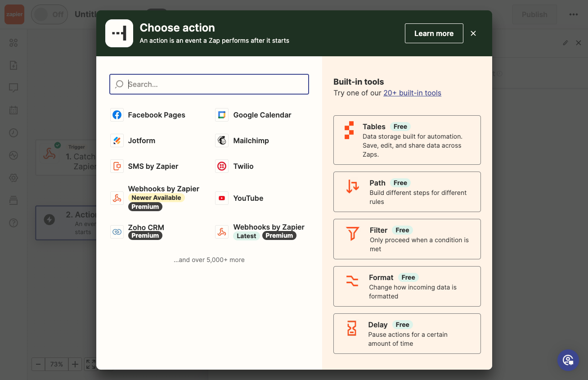Image resolution: width=588 pixels, height=380 pixels.
Task: Choose Twilio from app list
Action: [x=243, y=166]
